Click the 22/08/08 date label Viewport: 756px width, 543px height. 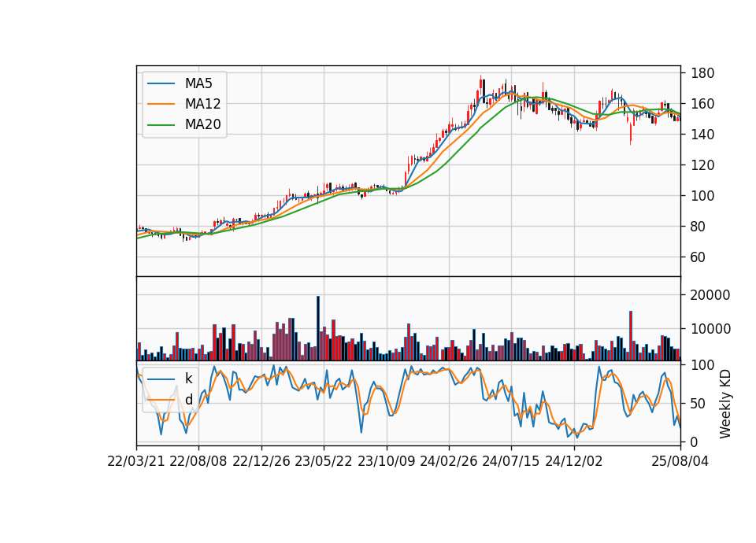(198, 461)
